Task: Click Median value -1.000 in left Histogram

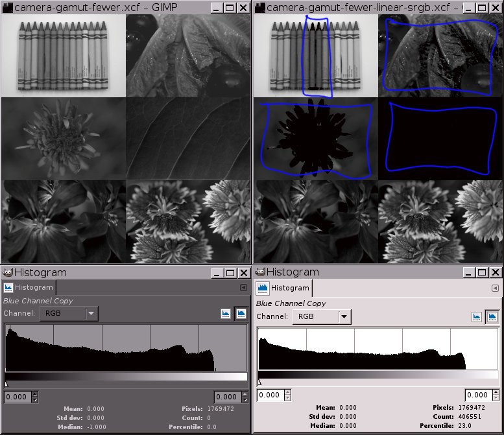Action: click(97, 427)
